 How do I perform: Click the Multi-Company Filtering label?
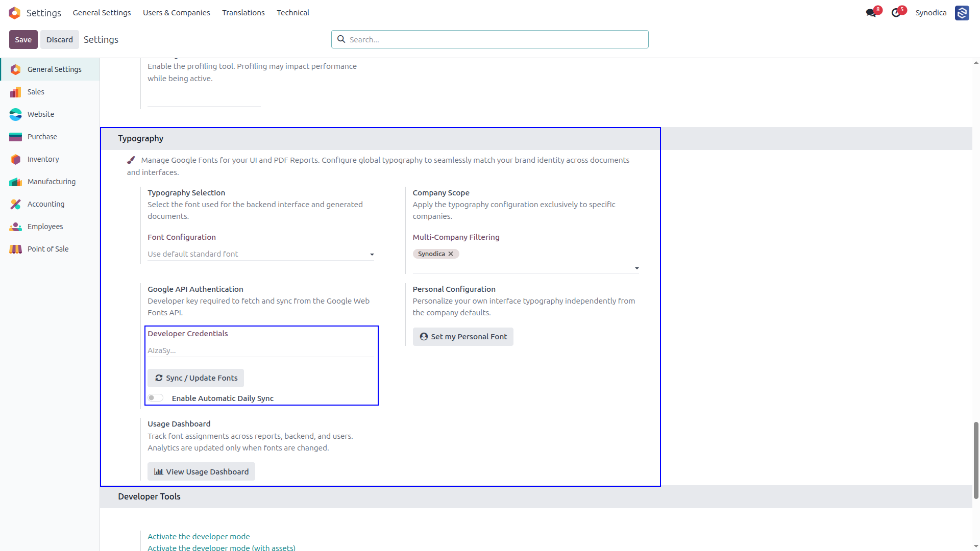[x=456, y=237]
